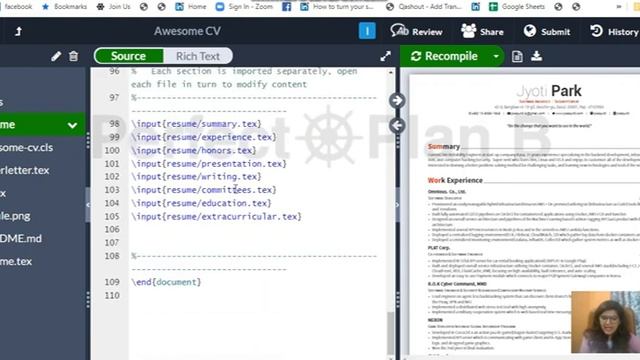Click Awesome CV project title
Image resolution: width=640 pixels, height=360 pixels.
coord(187,31)
